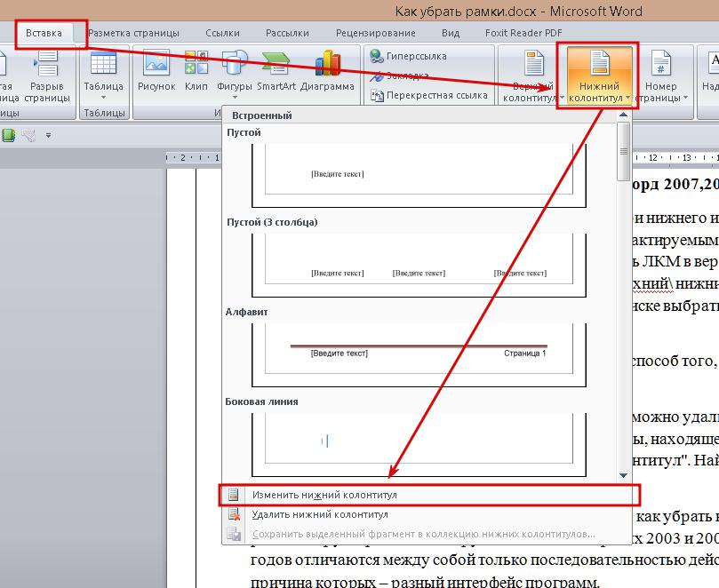Click the Изменить нижний колонтитул icon
This screenshot has width=719, height=588.
tap(234, 495)
